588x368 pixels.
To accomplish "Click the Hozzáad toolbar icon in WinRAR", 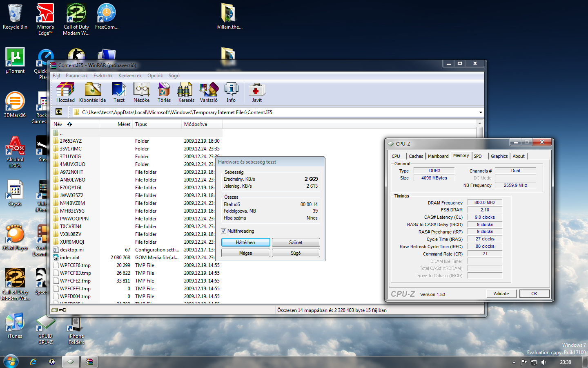I will tap(65, 92).
